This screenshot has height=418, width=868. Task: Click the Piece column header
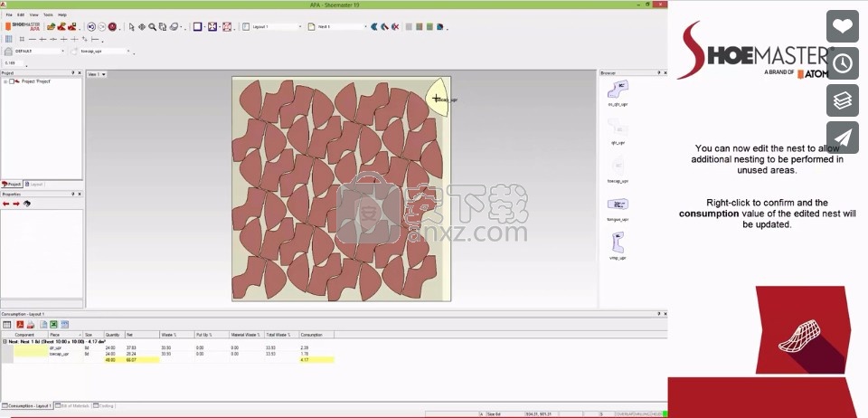(x=65, y=335)
